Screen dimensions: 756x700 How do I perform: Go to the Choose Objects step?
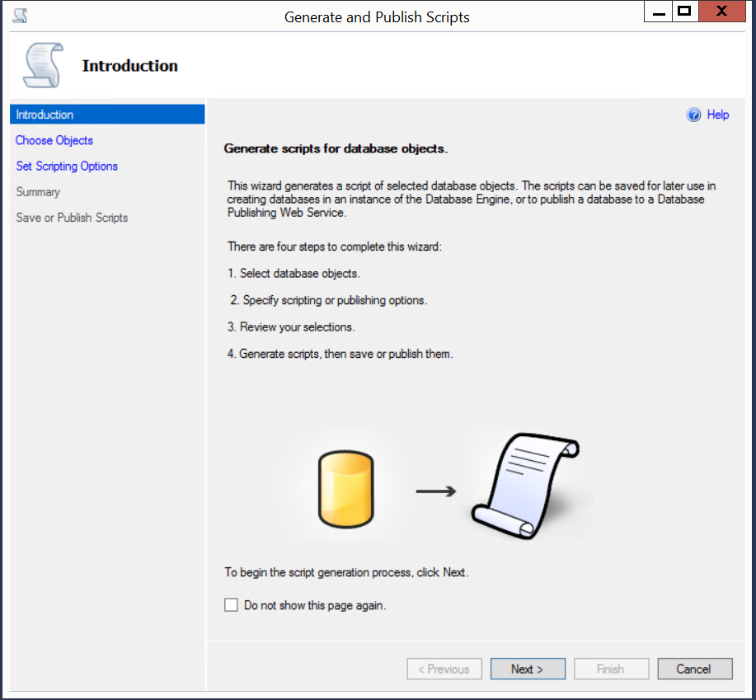[54, 140]
